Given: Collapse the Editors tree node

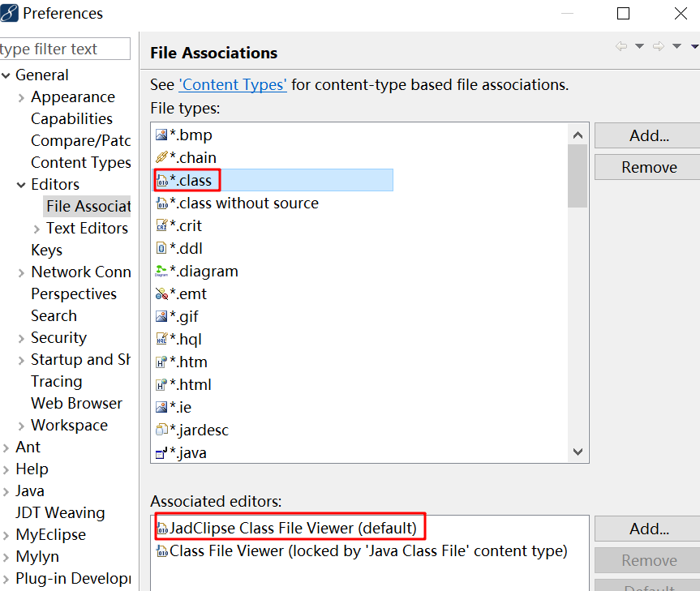Looking at the screenshot, I should pos(21,185).
